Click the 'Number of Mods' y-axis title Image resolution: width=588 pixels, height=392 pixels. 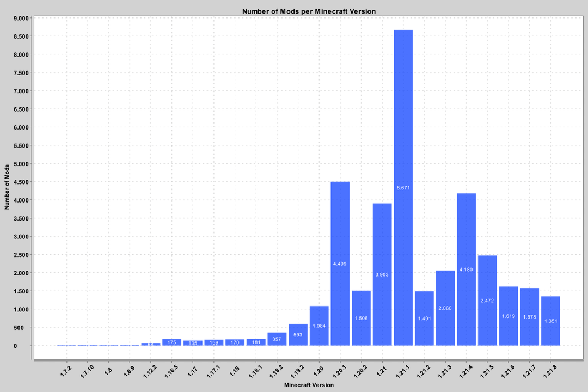tap(8, 186)
